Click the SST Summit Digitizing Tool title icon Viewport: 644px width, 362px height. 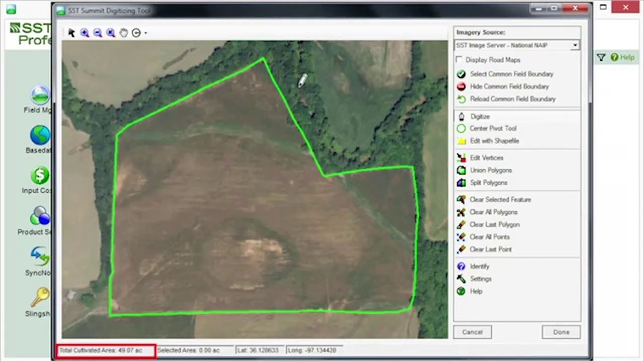pyautogui.click(x=61, y=10)
